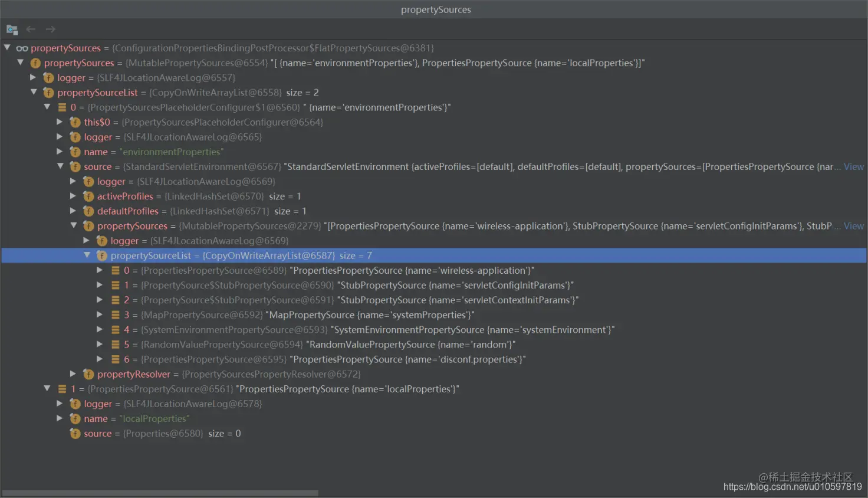
Task: Expand element 0 wireless-application PropertiesPropertySource
Action: [x=100, y=270]
